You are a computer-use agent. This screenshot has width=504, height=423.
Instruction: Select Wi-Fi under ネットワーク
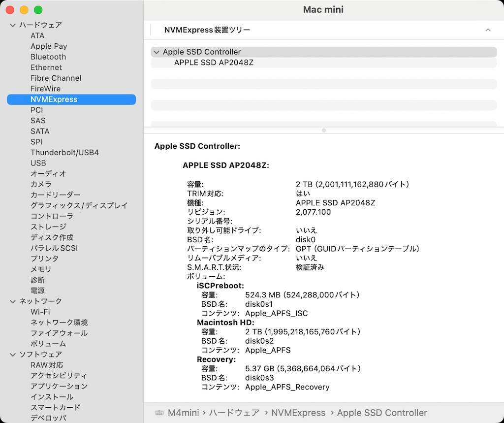pyautogui.click(x=40, y=312)
